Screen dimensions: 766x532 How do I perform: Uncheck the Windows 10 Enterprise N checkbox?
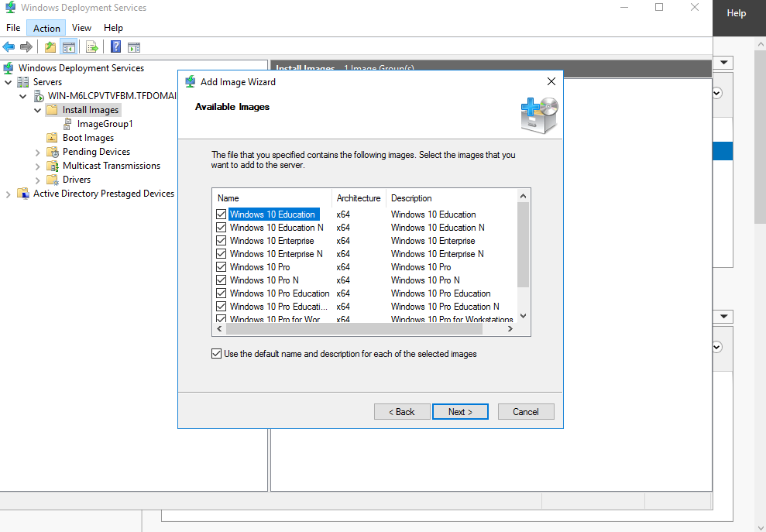pos(222,254)
